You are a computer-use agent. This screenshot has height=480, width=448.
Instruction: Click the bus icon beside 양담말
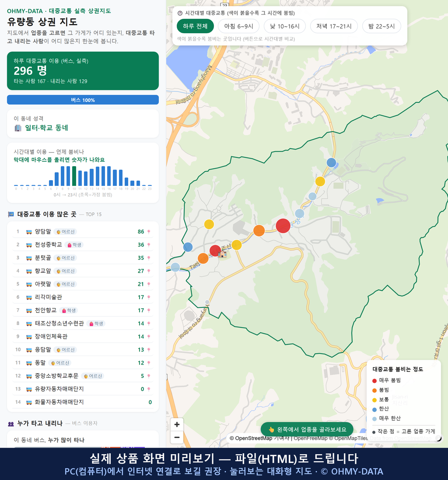pos(29,232)
